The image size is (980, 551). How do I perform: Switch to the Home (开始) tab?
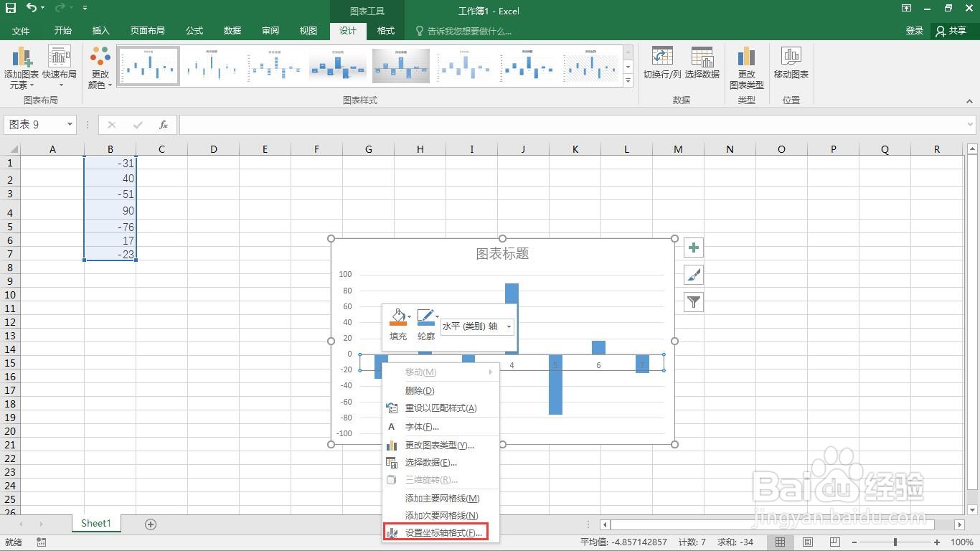[63, 31]
